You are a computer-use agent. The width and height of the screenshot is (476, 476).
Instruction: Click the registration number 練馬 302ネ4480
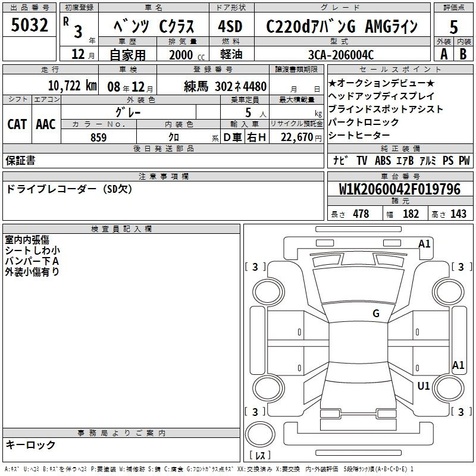pyautogui.click(x=226, y=86)
